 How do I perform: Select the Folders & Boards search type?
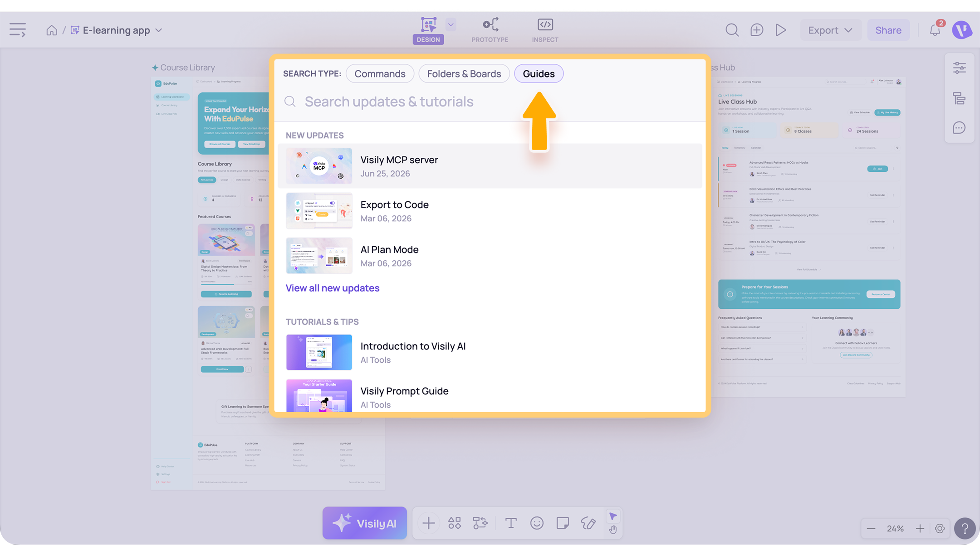[464, 74]
